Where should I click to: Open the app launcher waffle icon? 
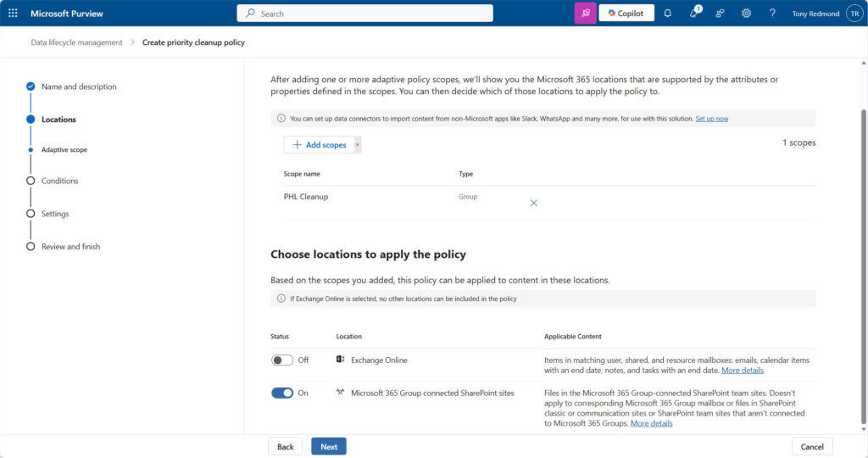(13, 14)
